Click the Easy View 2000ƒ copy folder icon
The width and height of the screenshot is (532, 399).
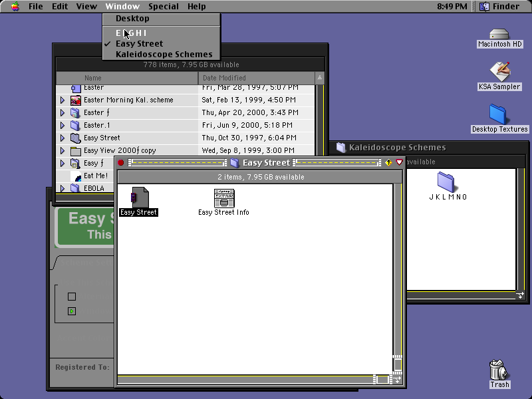pos(75,151)
